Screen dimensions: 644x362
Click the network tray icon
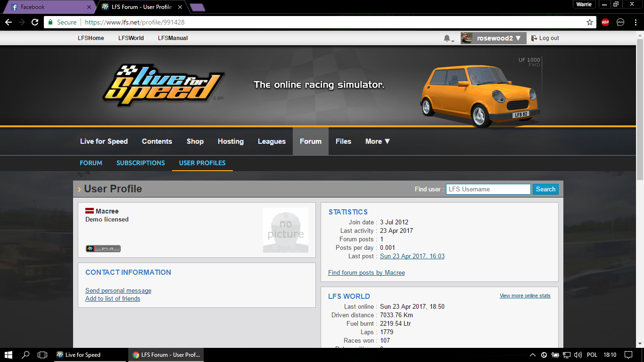pos(567,355)
